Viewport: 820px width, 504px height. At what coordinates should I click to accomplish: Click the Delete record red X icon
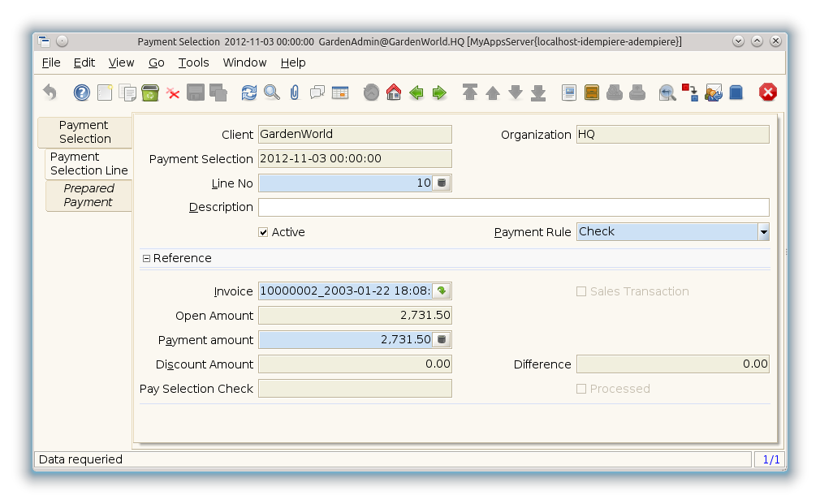[x=173, y=93]
